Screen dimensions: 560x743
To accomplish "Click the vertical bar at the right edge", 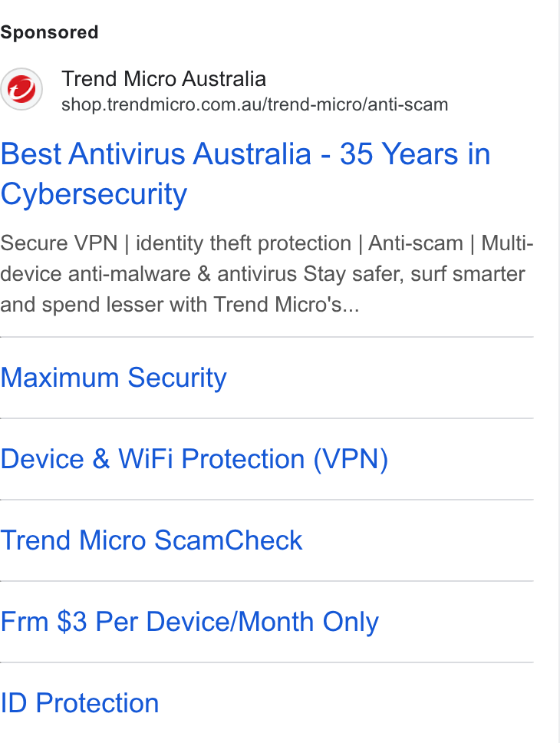I will (x=559, y=371).
